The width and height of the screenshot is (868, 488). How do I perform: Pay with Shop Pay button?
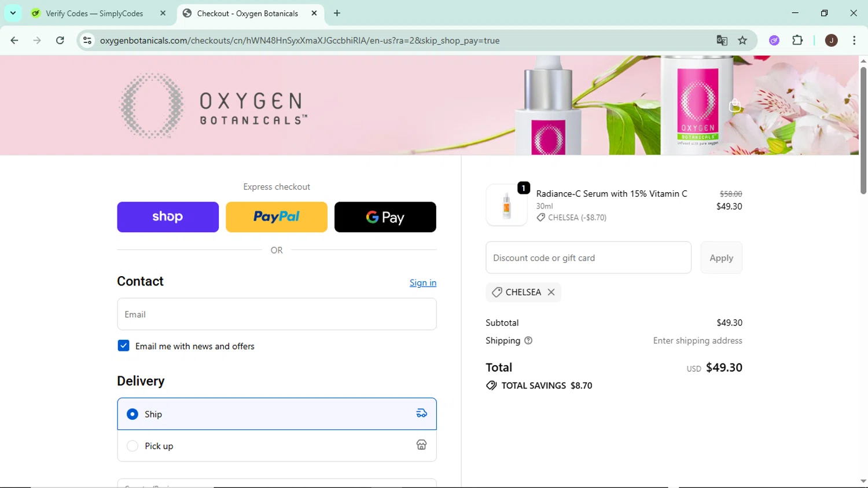coord(168,217)
